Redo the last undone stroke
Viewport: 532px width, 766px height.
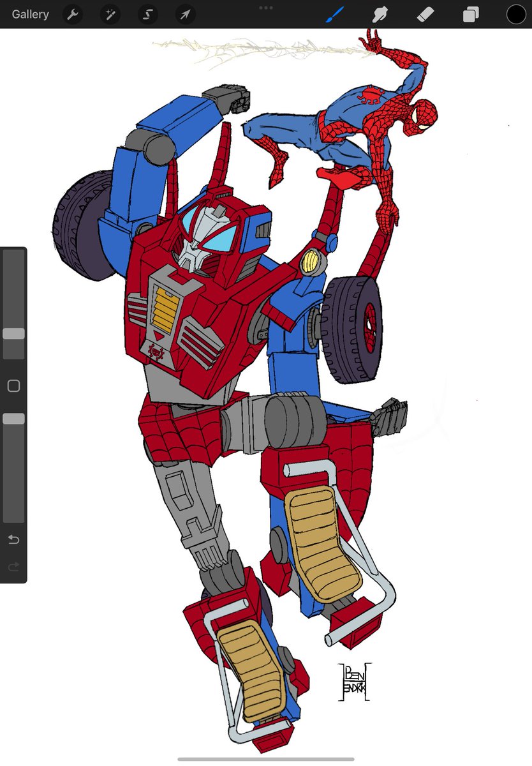pyautogui.click(x=13, y=567)
